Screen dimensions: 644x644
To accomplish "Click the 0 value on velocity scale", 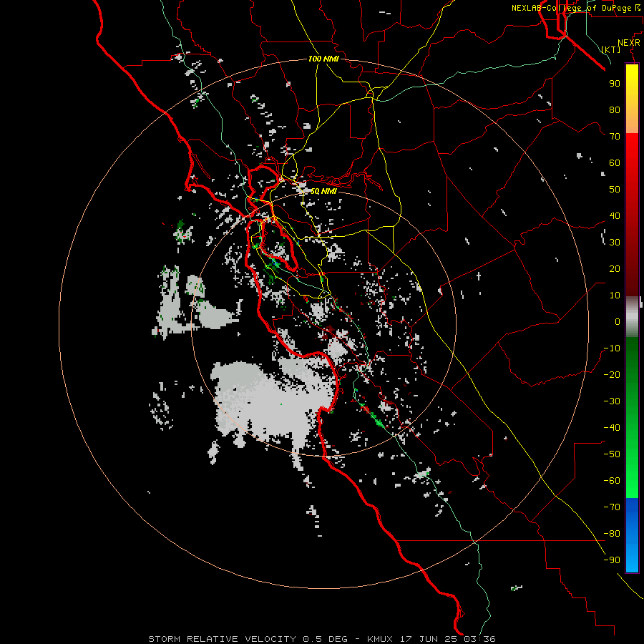I will coord(618,321).
